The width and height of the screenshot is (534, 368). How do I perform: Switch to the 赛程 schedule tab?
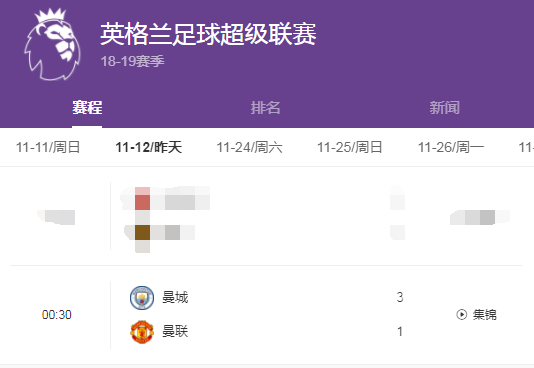[87, 108]
